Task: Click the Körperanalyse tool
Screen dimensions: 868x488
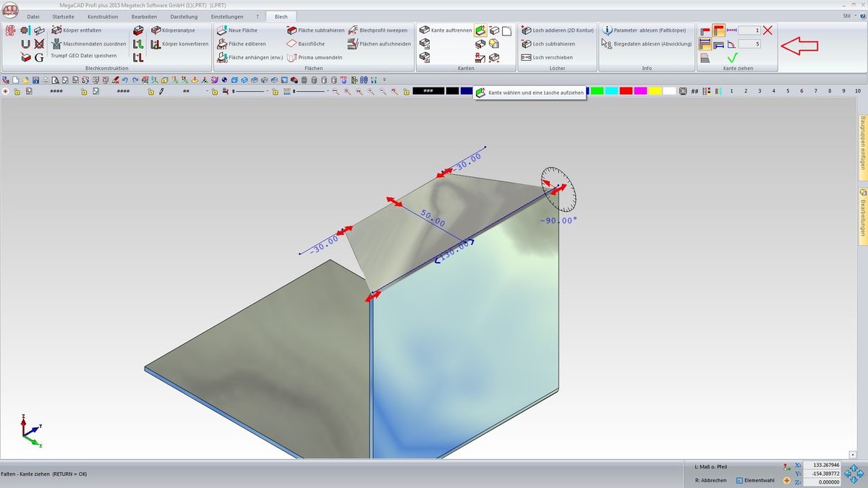Action: coord(173,30)
